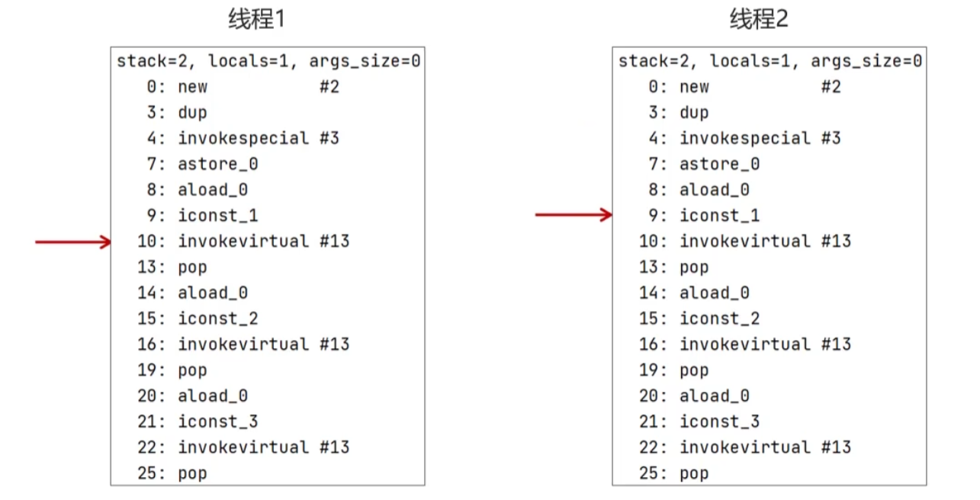
Task: Select the stack=2 header line in 线程2
Action: coord(770,61)
